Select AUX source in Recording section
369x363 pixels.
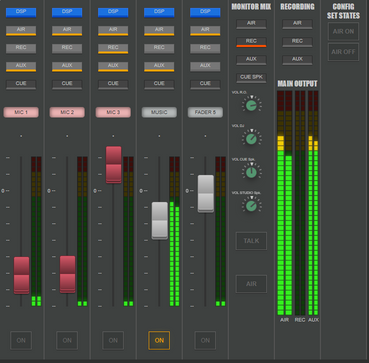click(x=297, y=60)
